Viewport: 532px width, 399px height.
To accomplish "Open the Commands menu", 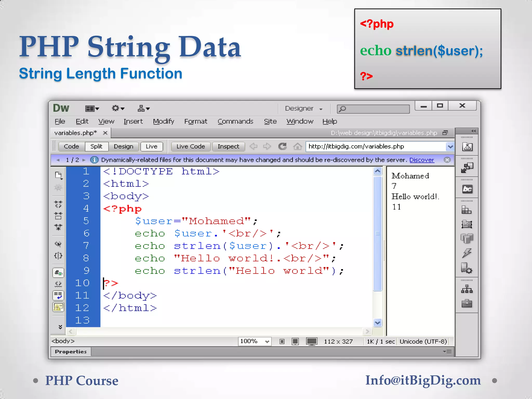I will (235, 121).
